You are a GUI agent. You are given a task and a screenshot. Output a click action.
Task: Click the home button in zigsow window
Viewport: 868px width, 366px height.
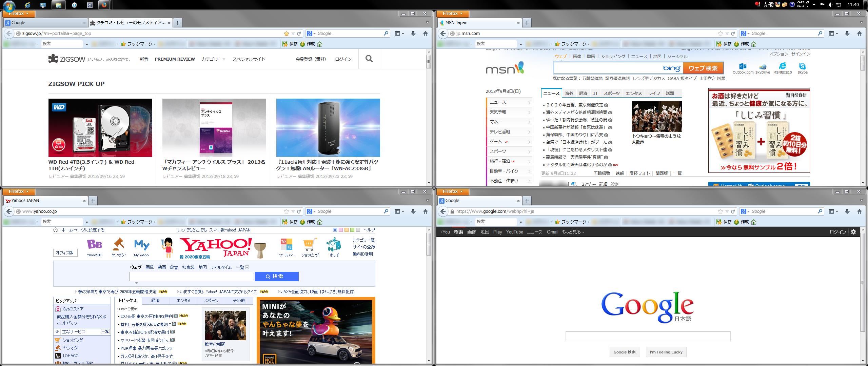pos(425,34)
